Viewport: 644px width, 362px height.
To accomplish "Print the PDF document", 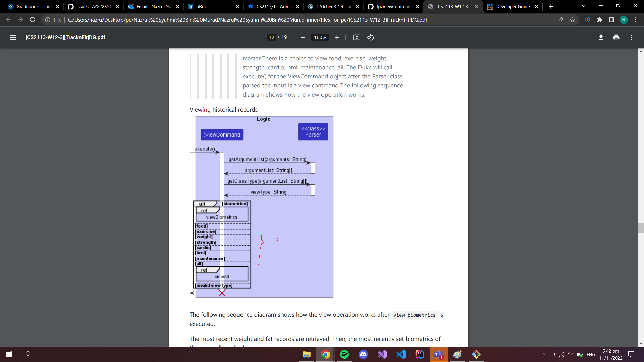I will coord(616,37).
